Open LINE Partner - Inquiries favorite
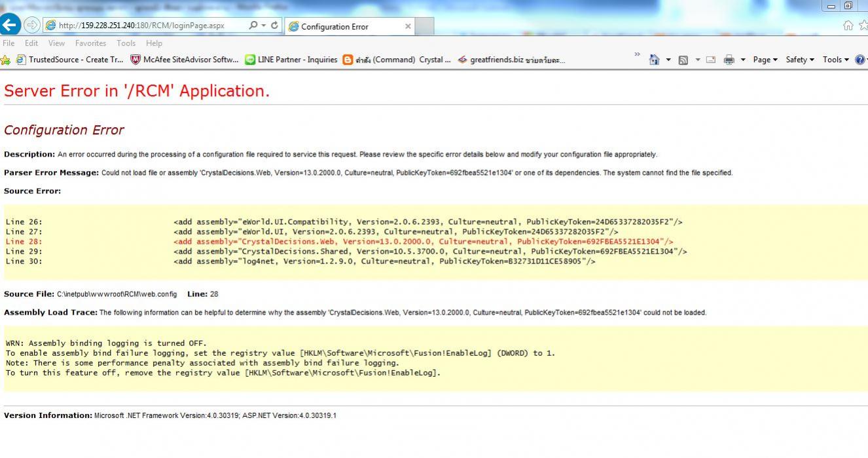868x458 pixels. [x=291, y=60]
